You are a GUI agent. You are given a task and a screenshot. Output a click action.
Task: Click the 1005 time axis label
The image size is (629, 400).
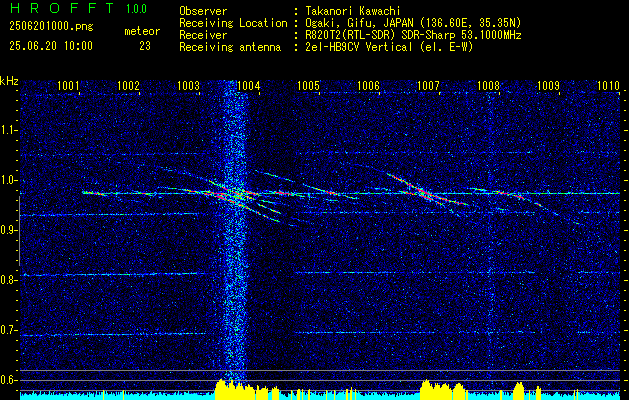[x=308, y=85]
